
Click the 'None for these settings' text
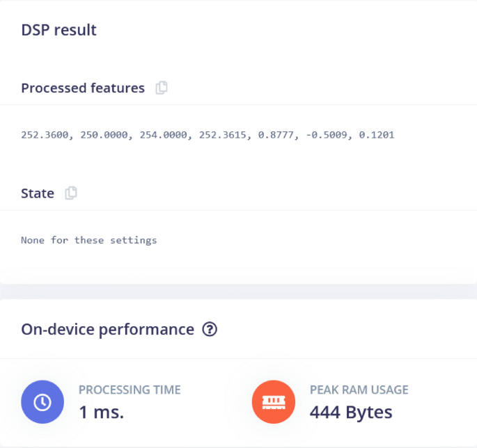point(89,241)
